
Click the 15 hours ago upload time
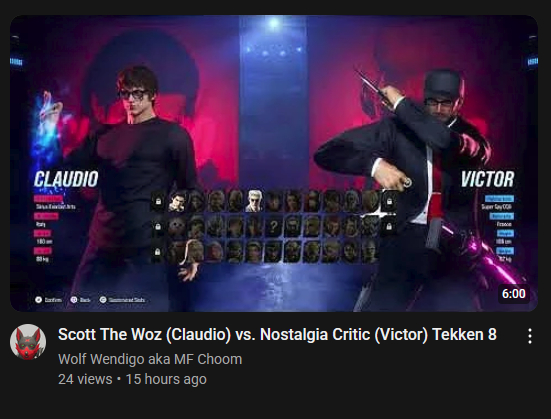click(166, 379)
